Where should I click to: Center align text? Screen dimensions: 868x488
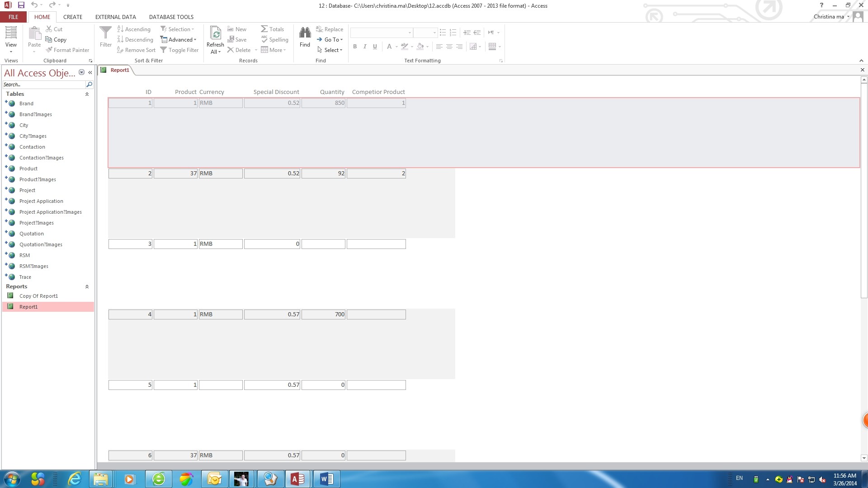449,47
